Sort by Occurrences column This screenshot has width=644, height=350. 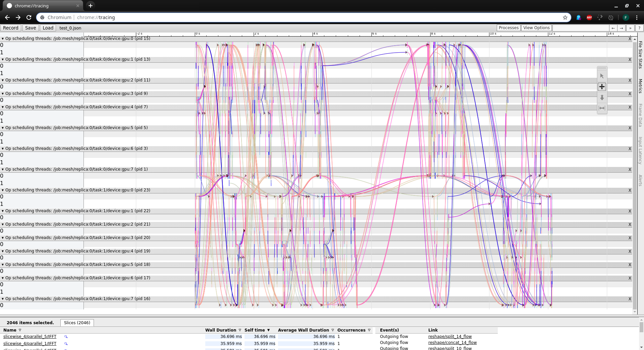[x=354, y=330]
